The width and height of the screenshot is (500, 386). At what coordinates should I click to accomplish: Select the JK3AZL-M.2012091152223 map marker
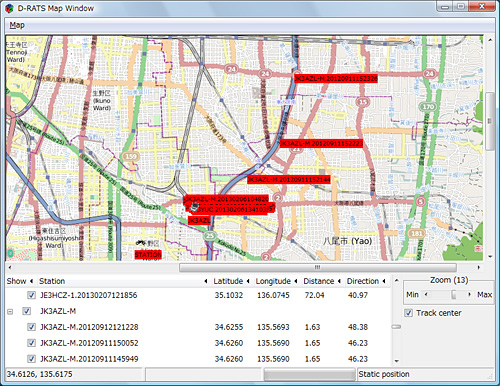[x=321, y=143]
